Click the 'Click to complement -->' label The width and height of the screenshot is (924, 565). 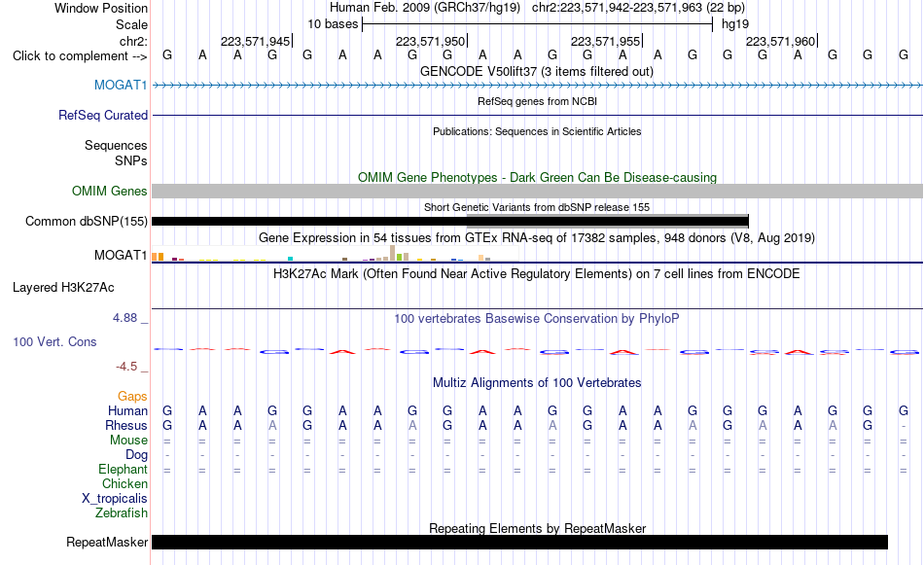pyautogui.click(x=80, y=56)
